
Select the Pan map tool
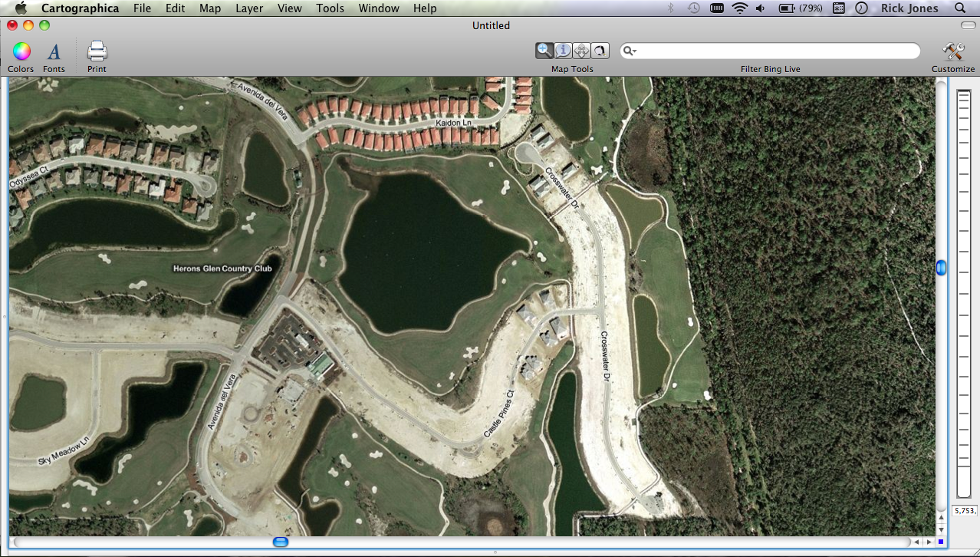click(581, 51)
